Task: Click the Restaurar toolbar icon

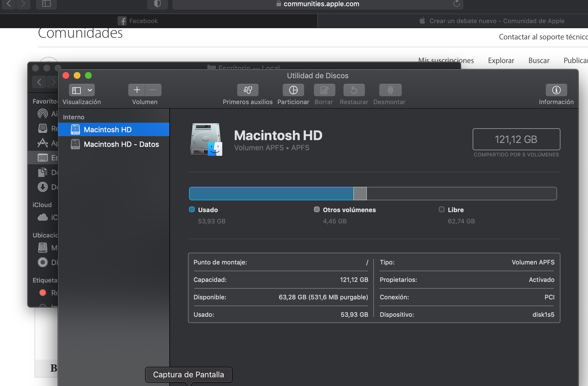Action: pos(354,90)
